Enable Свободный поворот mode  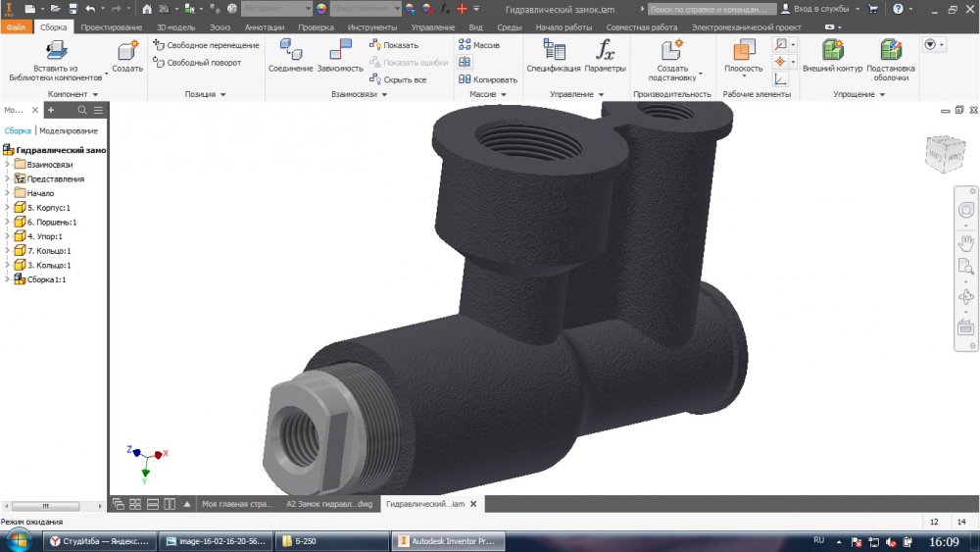tap(197, 63)
